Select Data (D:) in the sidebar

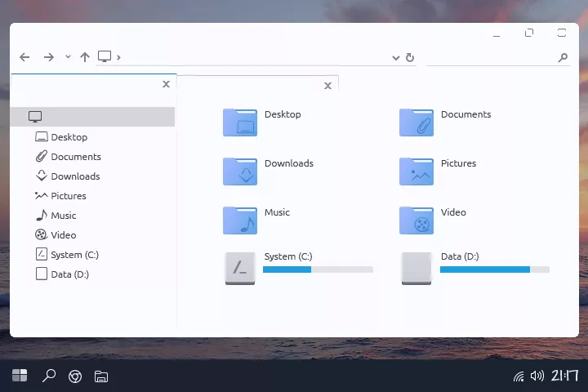(62, 274)
